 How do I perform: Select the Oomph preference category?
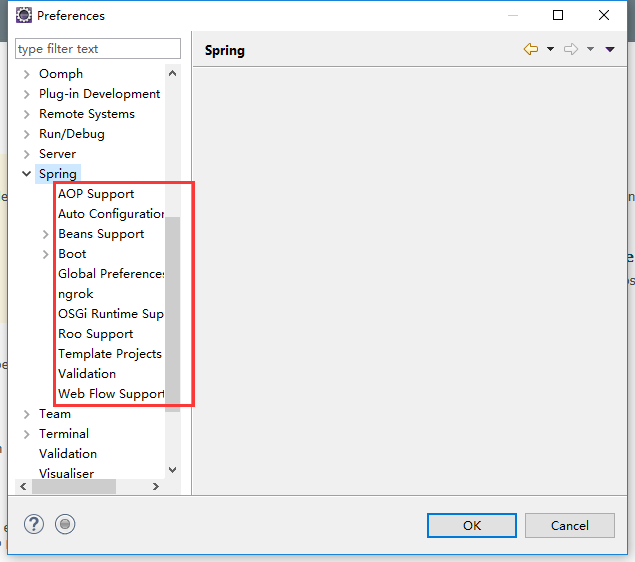coord(61,74)
